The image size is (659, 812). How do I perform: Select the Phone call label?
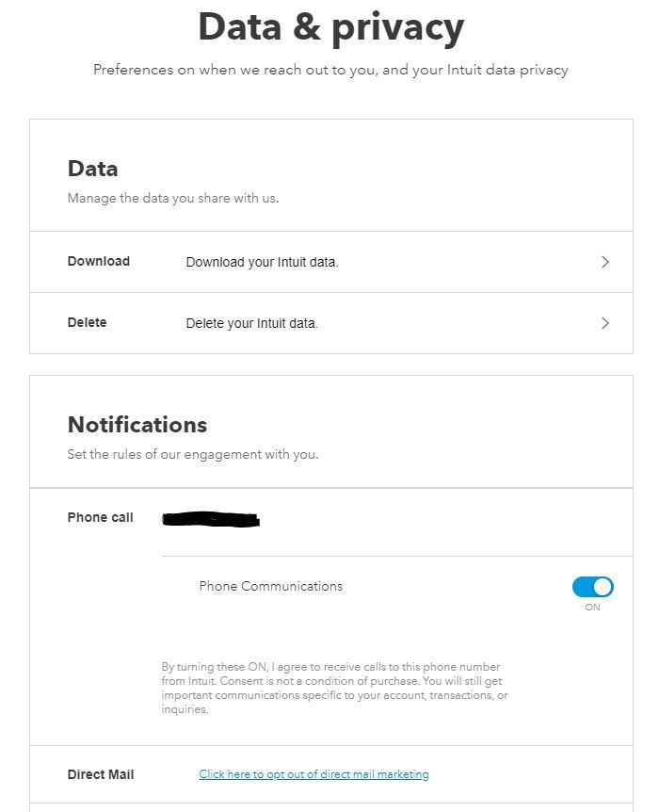[x=100, y=517]
